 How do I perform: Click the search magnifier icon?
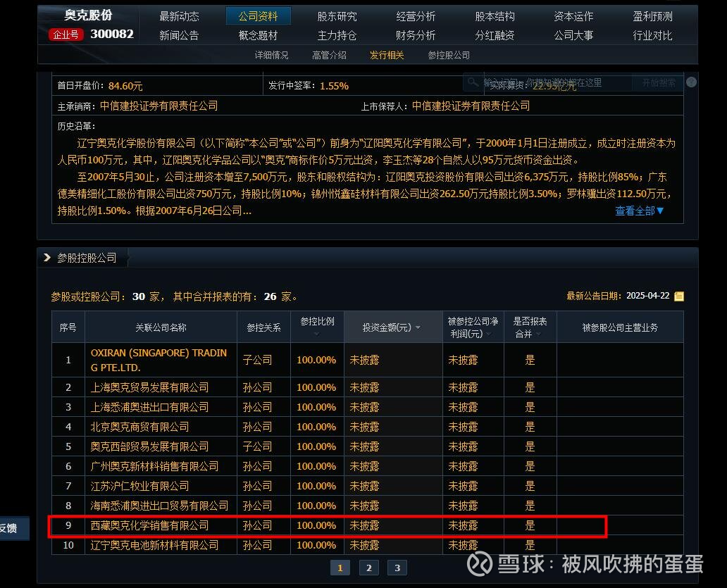click(473, 82)
